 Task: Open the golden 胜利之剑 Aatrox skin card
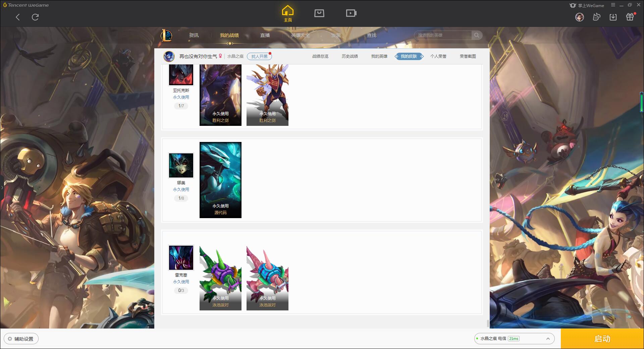pos(267,95)
